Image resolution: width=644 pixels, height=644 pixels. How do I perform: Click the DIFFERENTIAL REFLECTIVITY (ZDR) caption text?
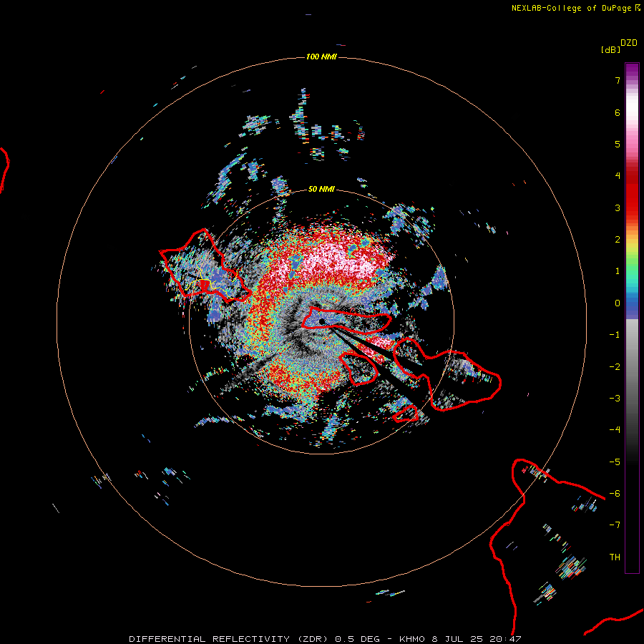230,639
